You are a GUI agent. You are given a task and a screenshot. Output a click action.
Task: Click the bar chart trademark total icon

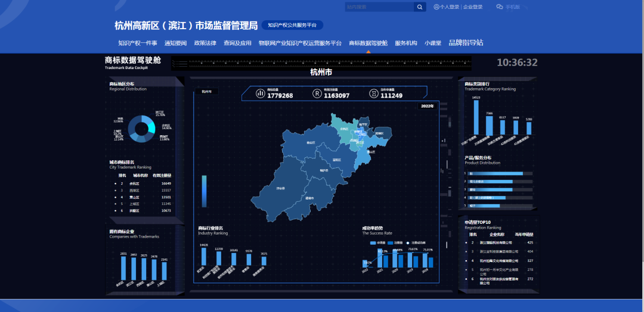(261, 93)
